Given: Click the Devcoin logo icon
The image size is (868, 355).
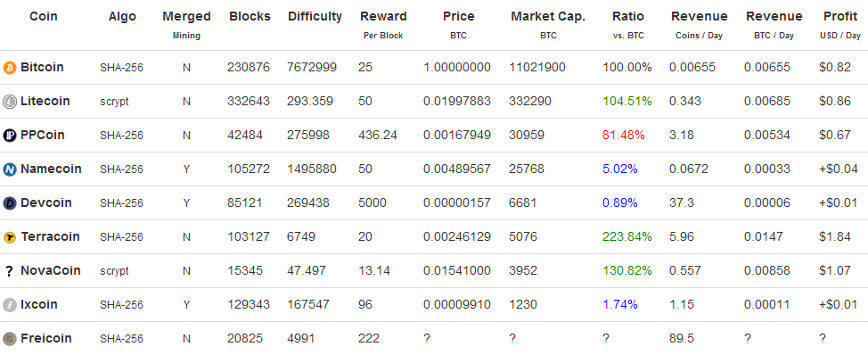Looking at the screenshot, I should [10, 203].
